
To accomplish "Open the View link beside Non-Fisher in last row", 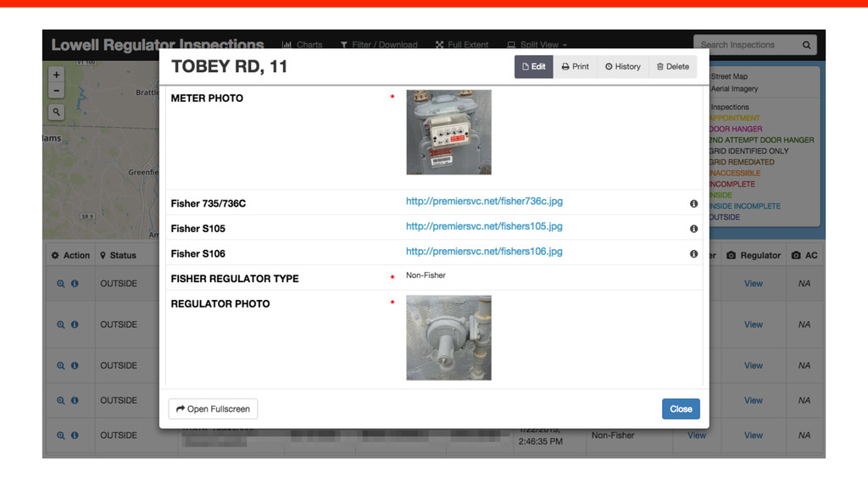I will click(697, 435).
